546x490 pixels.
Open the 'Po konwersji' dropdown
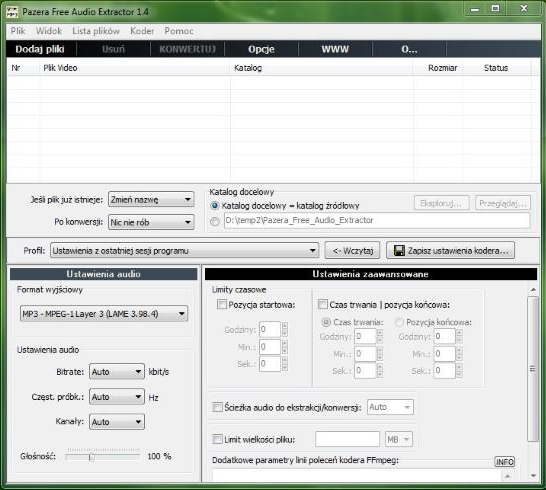point(151,222)
